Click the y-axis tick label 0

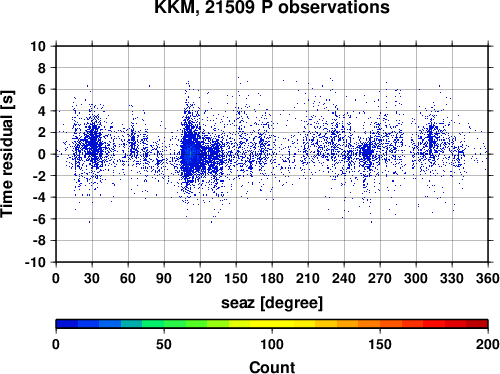coord(42,154)
